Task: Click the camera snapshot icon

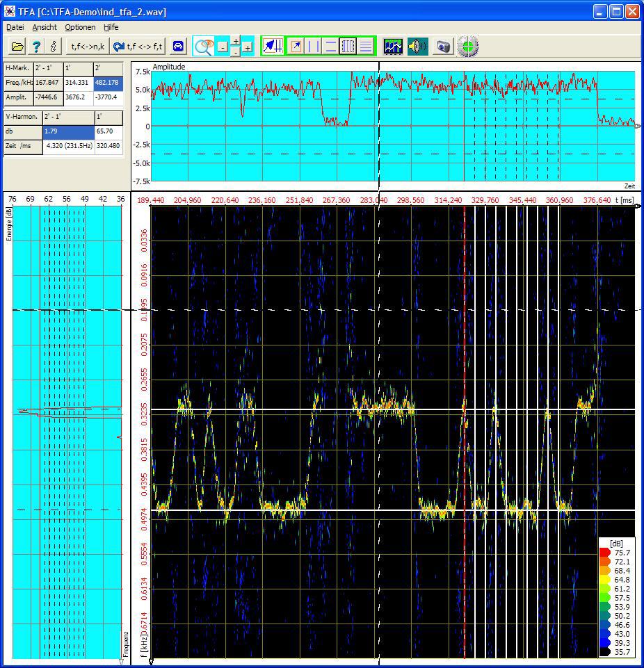Action: click(443, 47)
